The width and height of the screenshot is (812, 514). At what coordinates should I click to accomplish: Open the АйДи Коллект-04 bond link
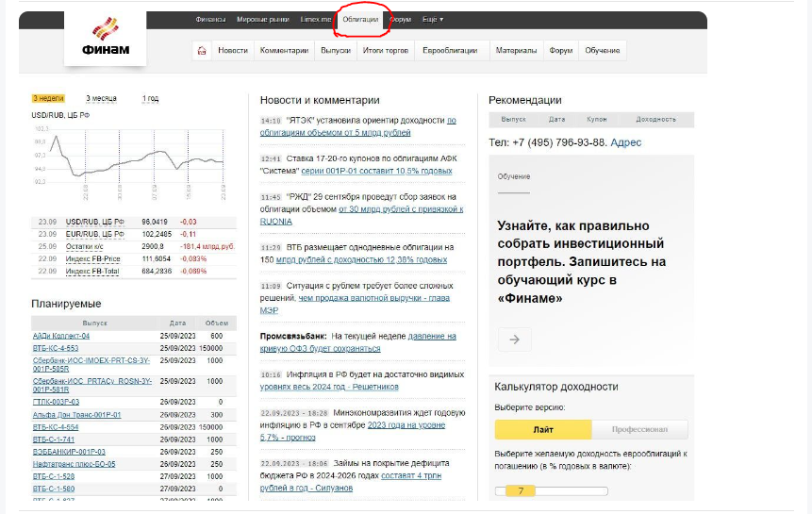pyautogui.click(x=61, y=336)
